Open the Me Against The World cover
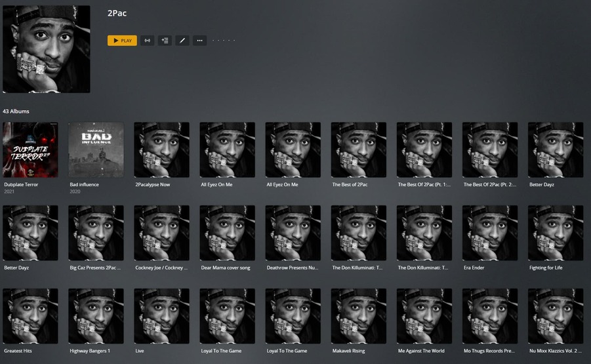Viewport: 591px width, 364px height. [x=424, y=316]
